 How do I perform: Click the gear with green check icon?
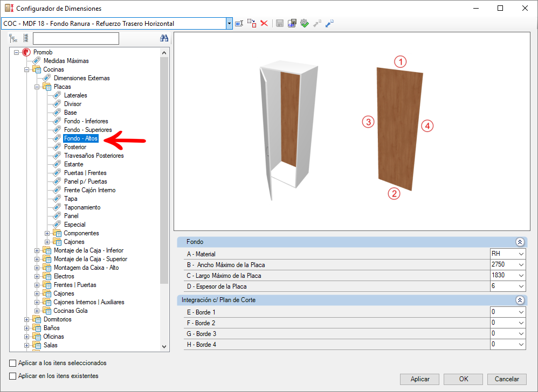305,23
